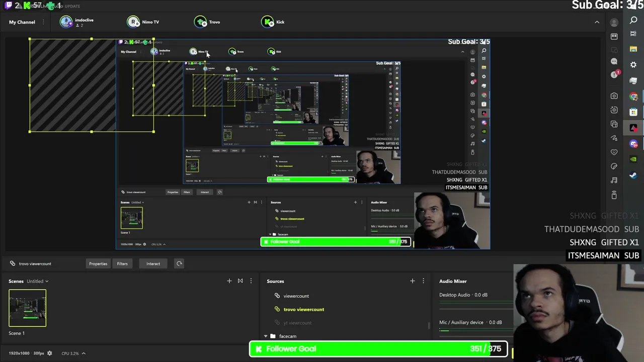Open Task View on Windows taskbar
The height and width of the screenshot is (362, 644).
pyautogui.click(x=633, y=34)
